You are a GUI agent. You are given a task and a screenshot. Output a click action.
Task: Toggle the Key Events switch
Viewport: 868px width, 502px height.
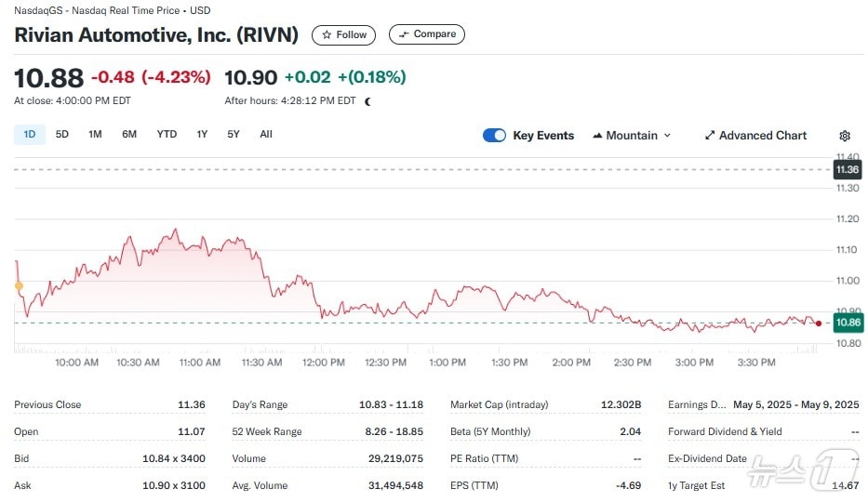494,136
